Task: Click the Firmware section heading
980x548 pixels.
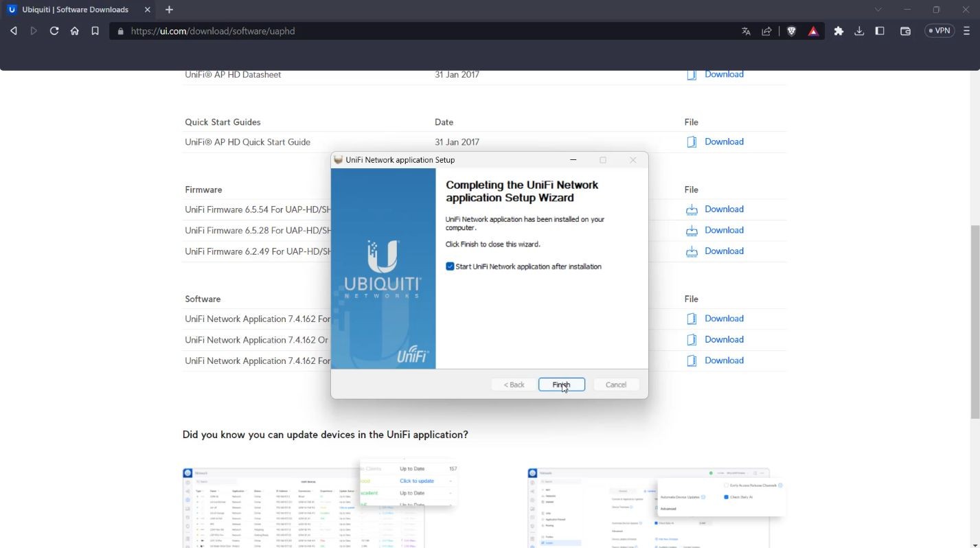Action: [x=203, y=190]
